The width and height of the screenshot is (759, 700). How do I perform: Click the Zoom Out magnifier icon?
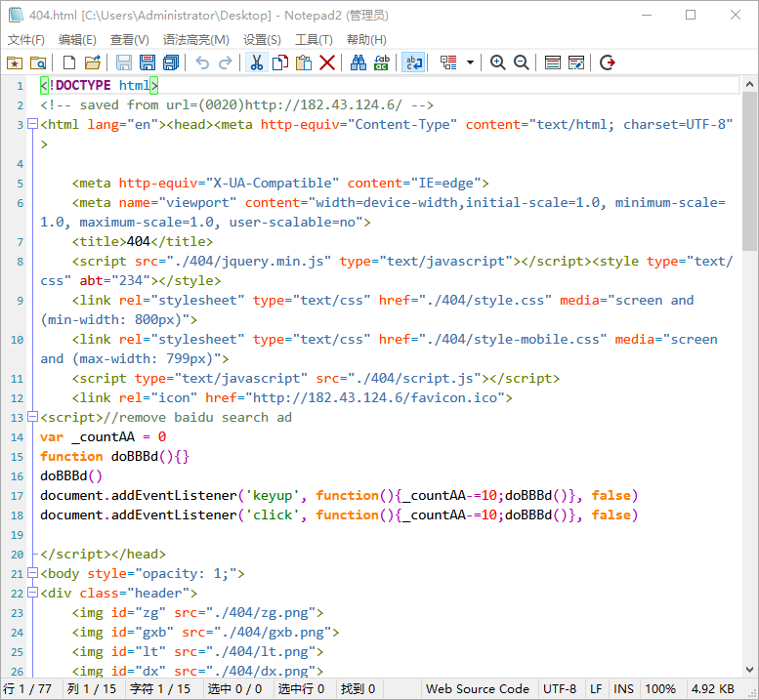[x=522, y=62]
